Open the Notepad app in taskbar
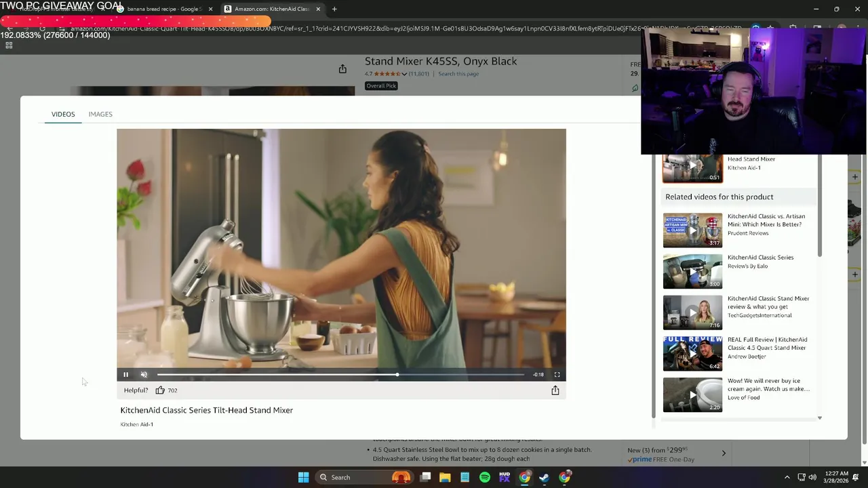Screen dimensions: 868x488 465,477
